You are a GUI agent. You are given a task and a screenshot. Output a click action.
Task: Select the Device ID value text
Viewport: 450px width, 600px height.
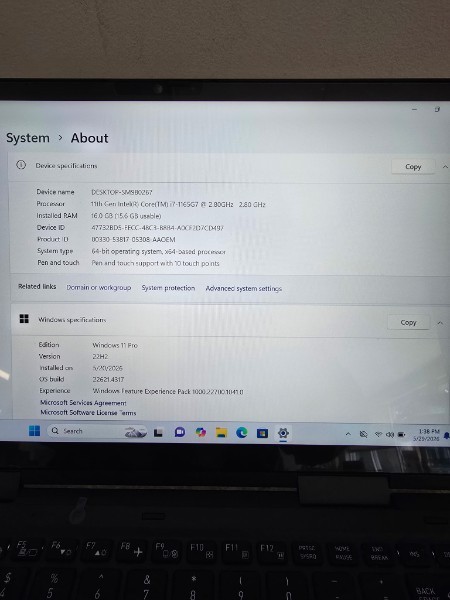pyautogui.click(x=157, y=228)
